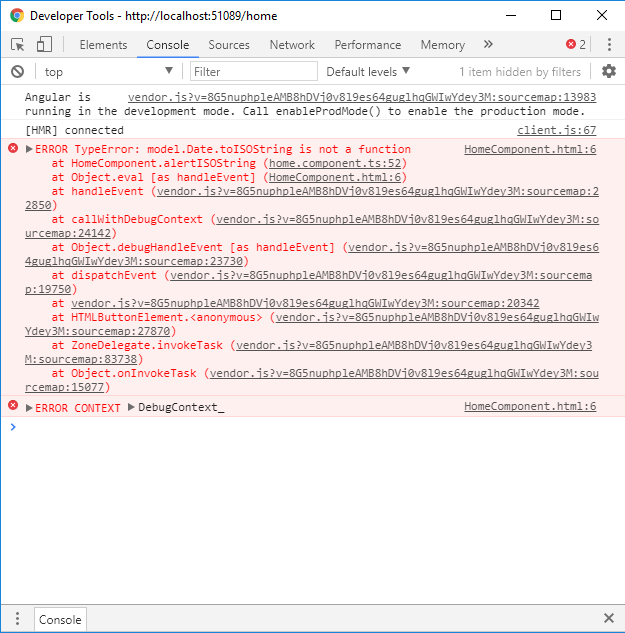Image resolution: width=625 pixels, height=633 pixels.
Task: Close the bottom drawer with X
Action: (609, 618)
